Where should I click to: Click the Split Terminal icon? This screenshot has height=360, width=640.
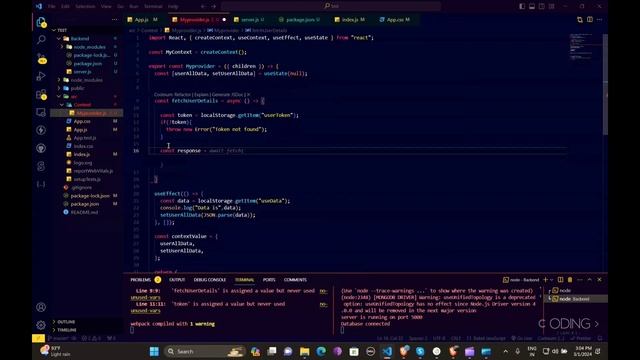click(560, 280)
